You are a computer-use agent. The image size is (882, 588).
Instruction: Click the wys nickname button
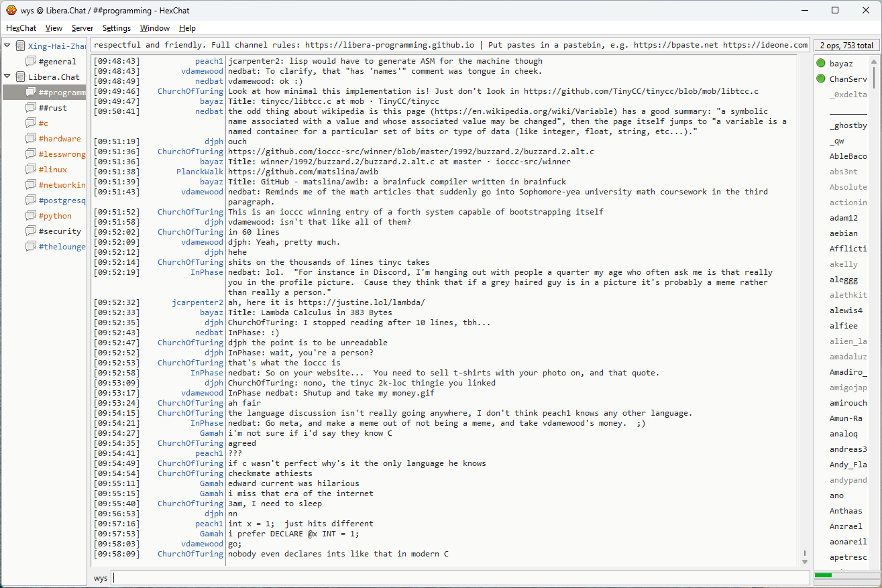point(101,578)
